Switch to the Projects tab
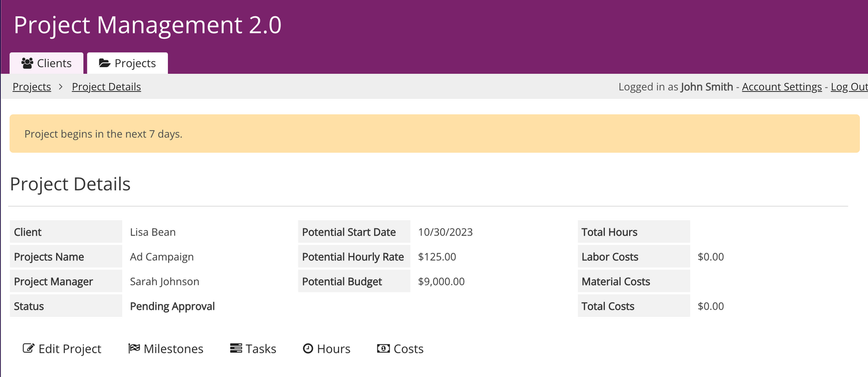 127,63
